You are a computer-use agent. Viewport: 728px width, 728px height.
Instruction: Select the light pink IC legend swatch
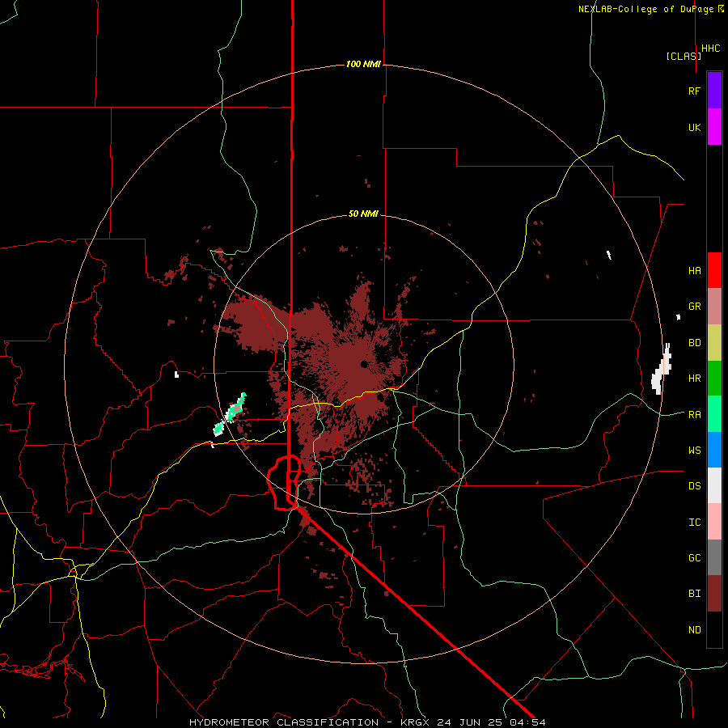(714, 522)
